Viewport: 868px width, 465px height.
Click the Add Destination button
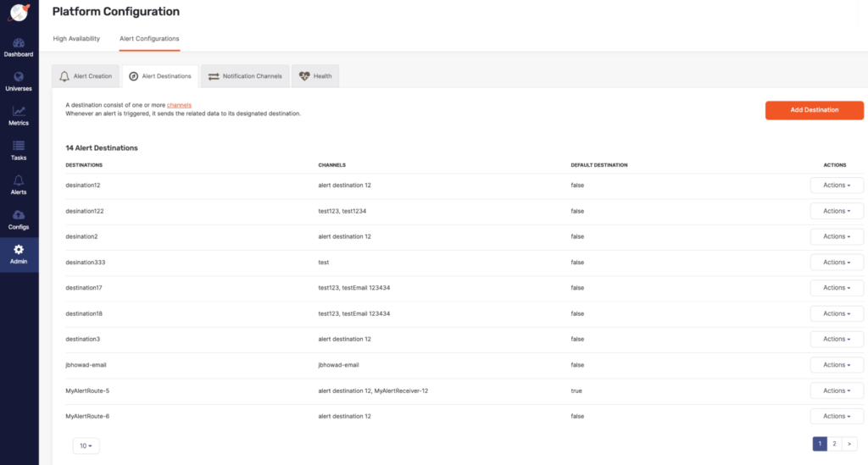click(815, 110)
